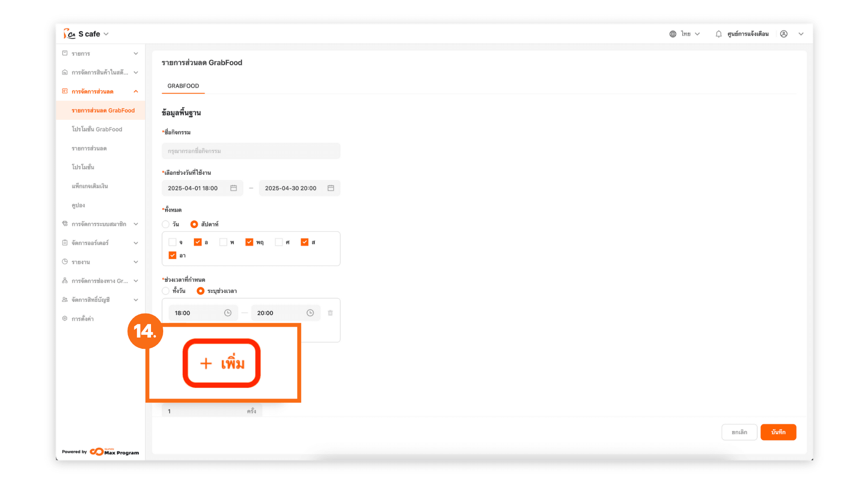Switch to the GRABFOOD tab
The image size is (868, 488).
tap(183, 86)
